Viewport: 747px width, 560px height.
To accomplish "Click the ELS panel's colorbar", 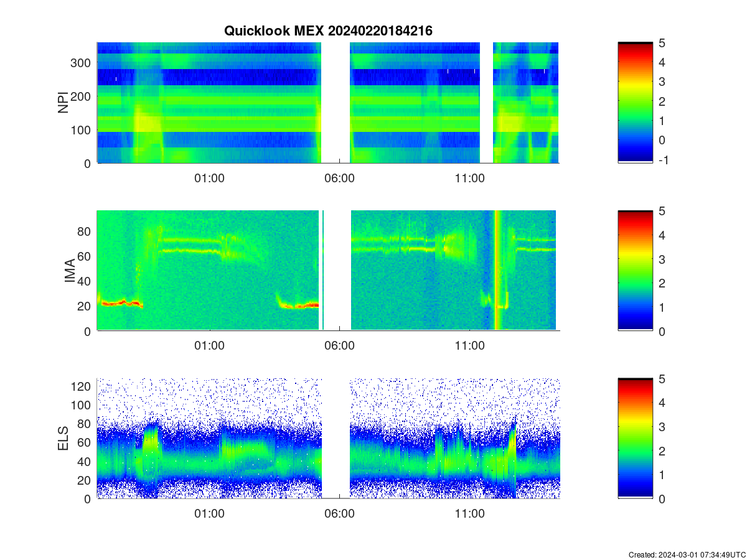I will pyautogui.click(x=635, y=438).
